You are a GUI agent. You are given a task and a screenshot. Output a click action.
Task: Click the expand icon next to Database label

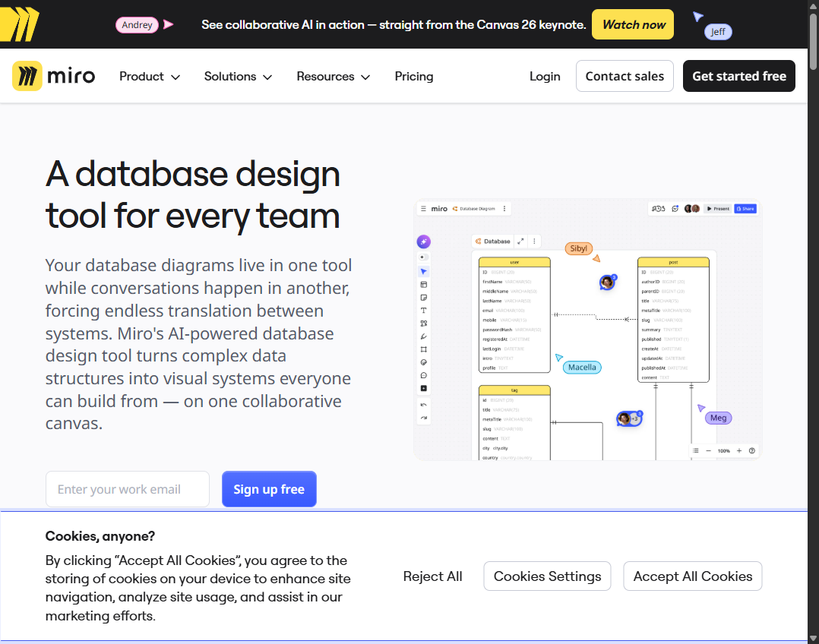coord(520,241)
